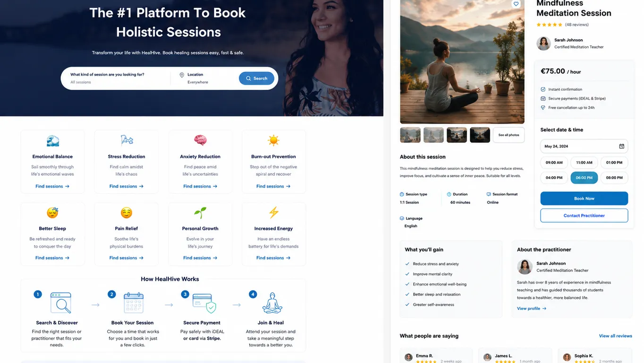The image size is (644, 363).
Task: Click the Language icon
Action: (402, 218)
